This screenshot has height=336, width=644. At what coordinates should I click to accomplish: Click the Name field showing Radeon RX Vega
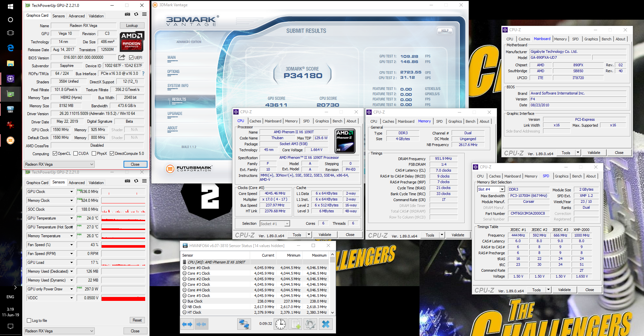84,26
